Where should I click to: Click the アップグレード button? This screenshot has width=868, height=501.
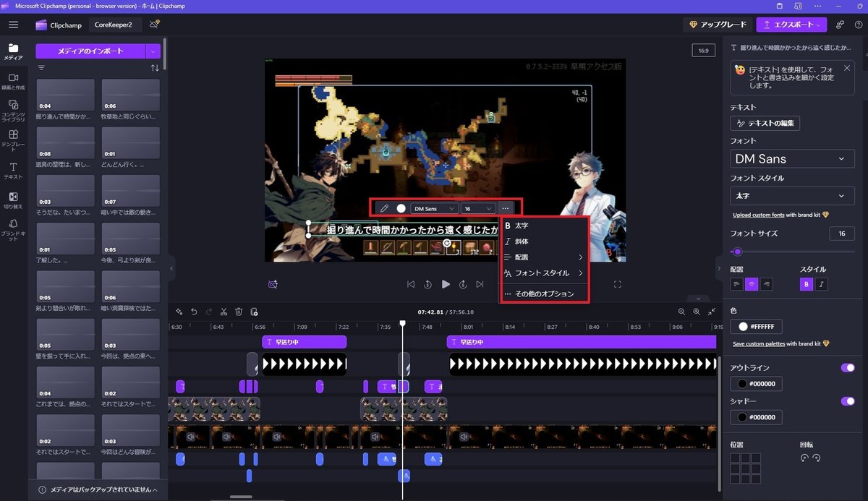point(718,25)
